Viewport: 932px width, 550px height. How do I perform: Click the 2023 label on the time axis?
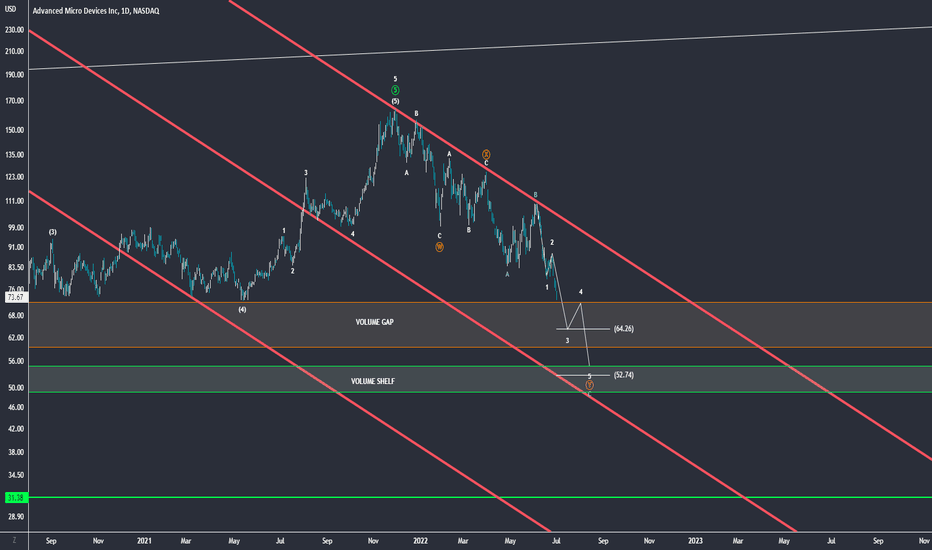pos(695,540)
